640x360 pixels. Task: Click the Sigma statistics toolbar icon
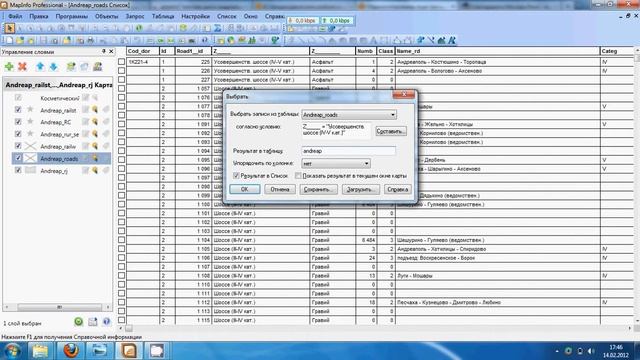[218, 28]
